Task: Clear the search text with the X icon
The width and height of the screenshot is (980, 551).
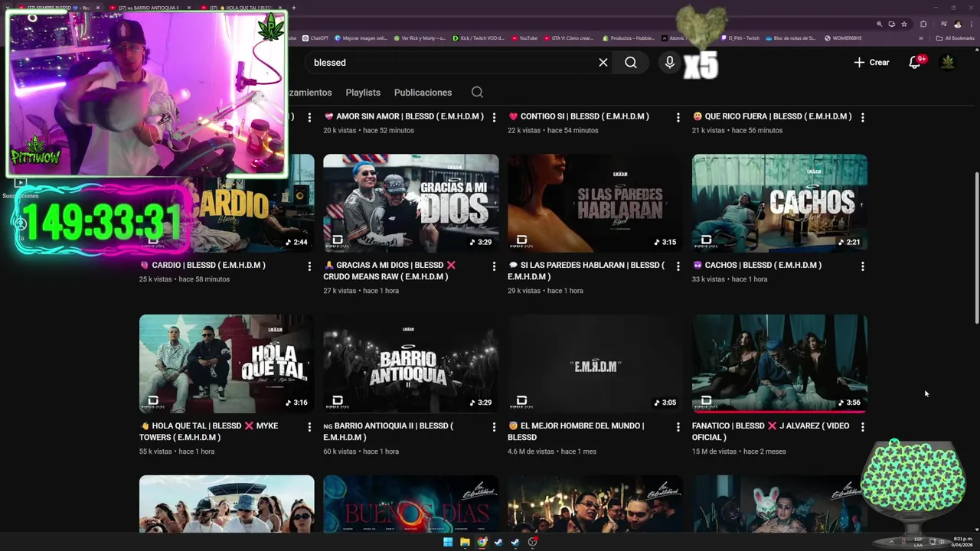Action: pos(603,63)
